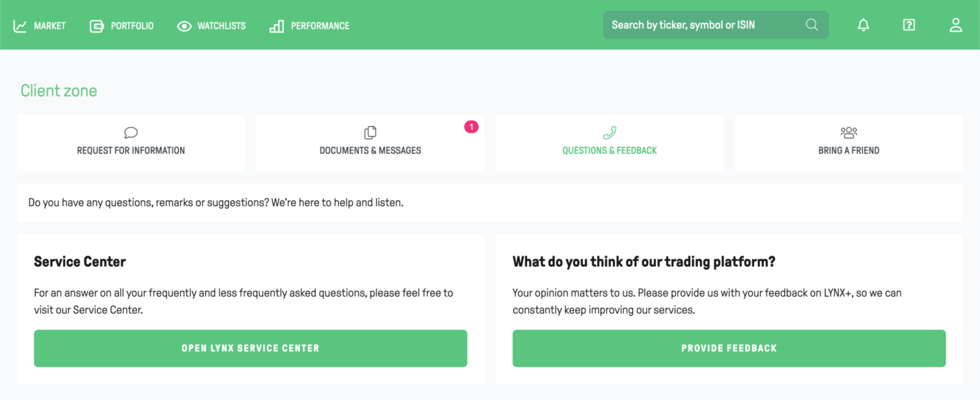
Task: Click the people group icon
Action: [849, 133]
